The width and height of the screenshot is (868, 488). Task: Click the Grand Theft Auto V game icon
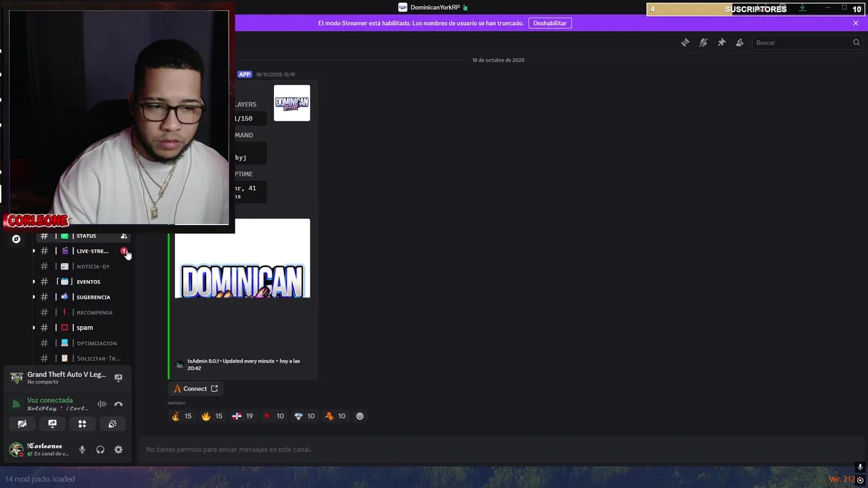[16, 378]
